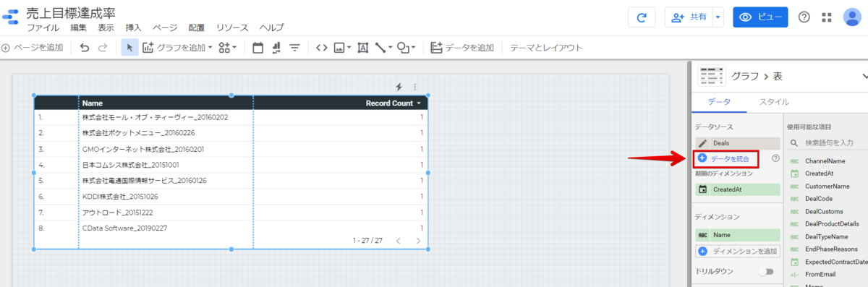Select the Name dimension chip

click(x=738, y=235)
